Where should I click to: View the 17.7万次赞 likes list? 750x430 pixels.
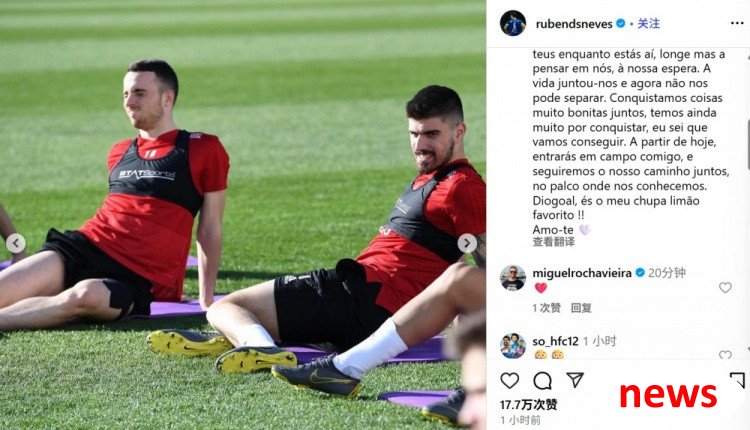[x=529, y=405]
